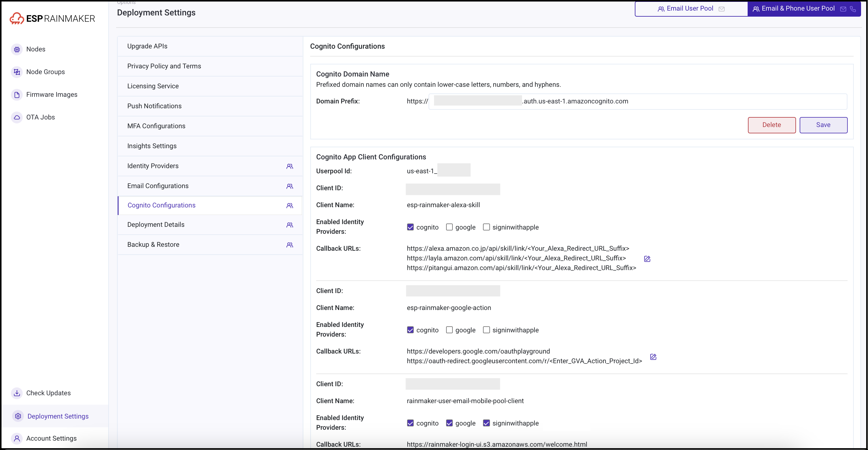The image size is (868, 450).
Task: Open Privacy Policy and Terms settings
Action: click(210, 66)
